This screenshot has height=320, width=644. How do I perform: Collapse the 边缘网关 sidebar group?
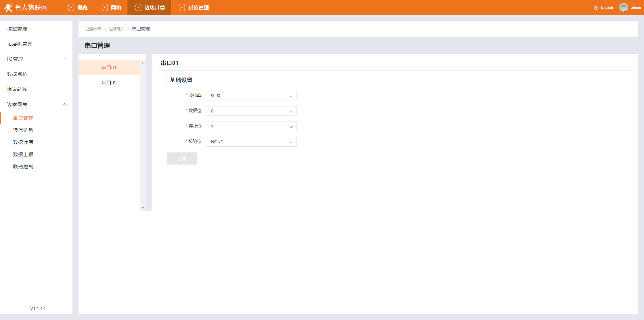coord(36,104)
